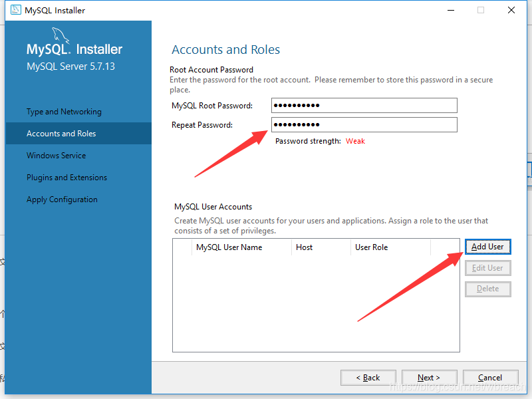This screenshot has width=532, height=399.
Task: Sort by MySQL User Name column
Action: 241,247
